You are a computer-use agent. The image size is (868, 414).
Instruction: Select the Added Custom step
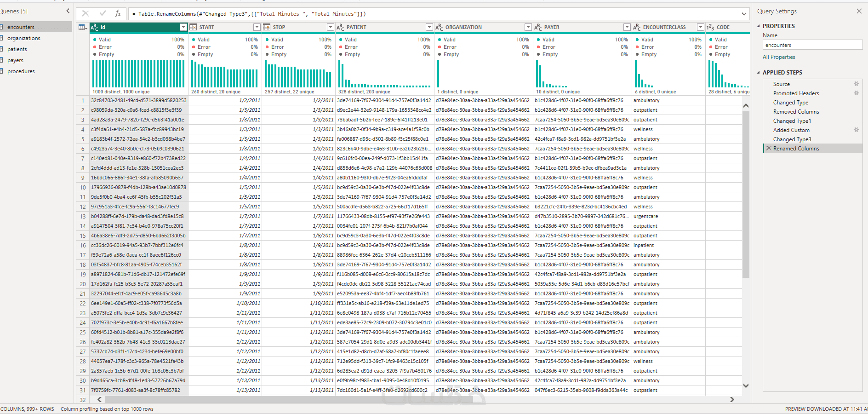pos(813,130)
